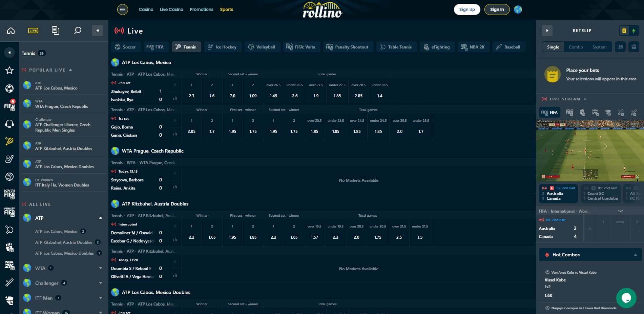This screenshot has width=644, height=314.
Task: Open the Promotions menu item
Action: pos(202,9)
